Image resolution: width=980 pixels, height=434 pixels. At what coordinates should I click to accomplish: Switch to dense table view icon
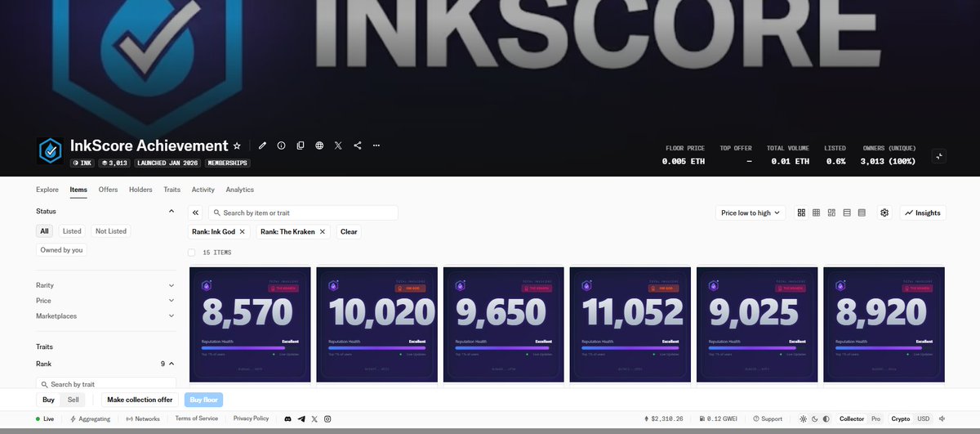(862, 213)
